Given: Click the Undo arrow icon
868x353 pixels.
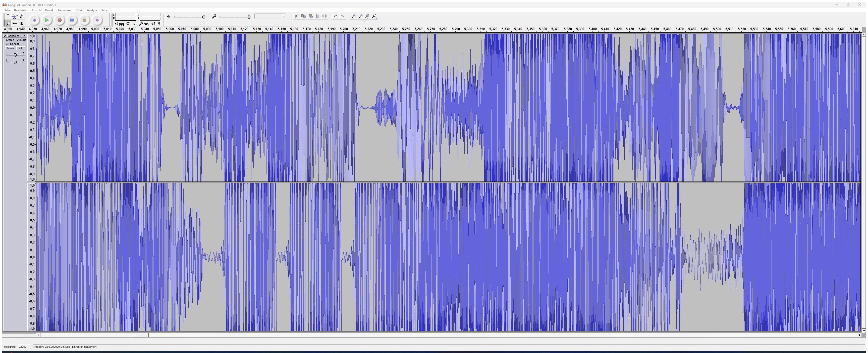Looking at the screenshot, I should [x=335, y=16].
